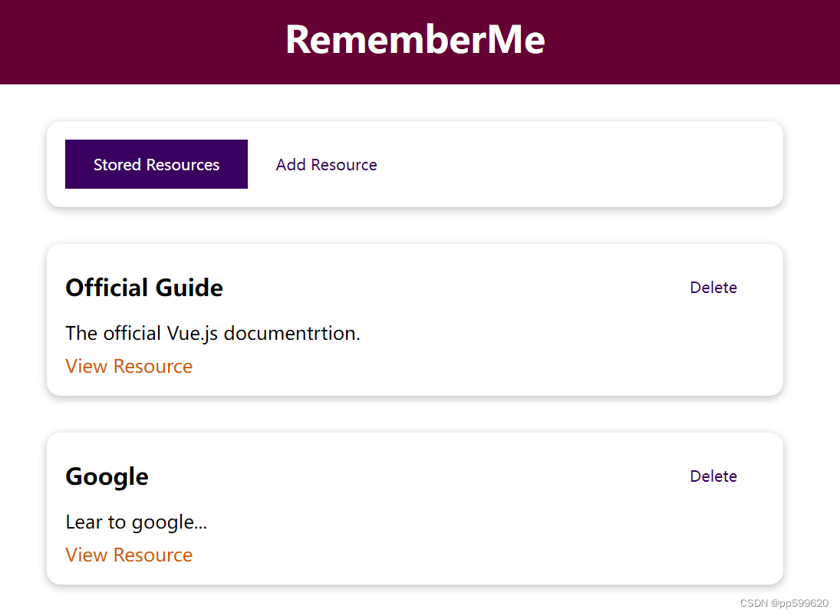
Task: Click the RememberMe header title
Action: (x=415, y=40)
